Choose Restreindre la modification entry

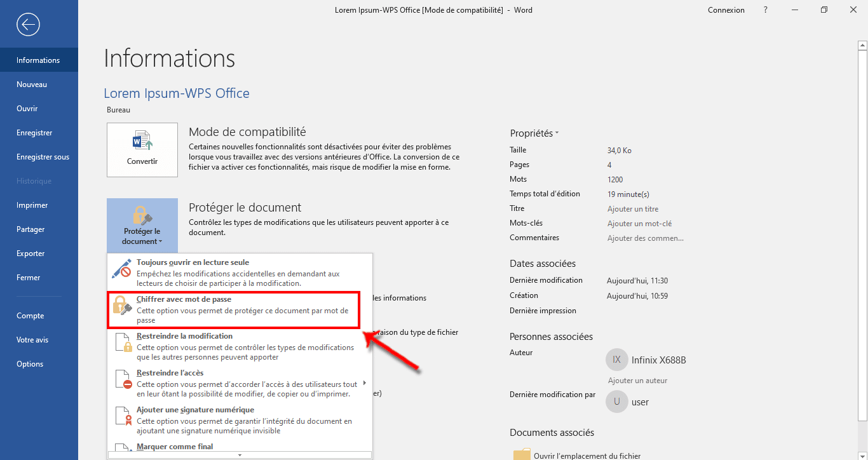(x=240, y=346)
